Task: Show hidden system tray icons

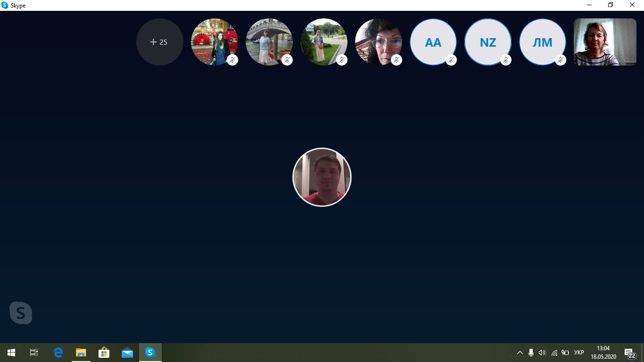Action: (520, 353)
